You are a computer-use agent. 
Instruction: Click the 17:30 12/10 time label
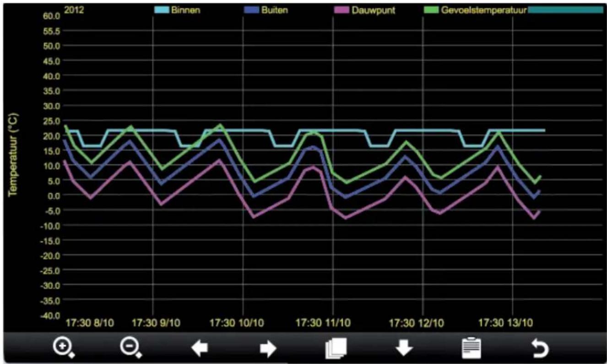coord(417,323)
